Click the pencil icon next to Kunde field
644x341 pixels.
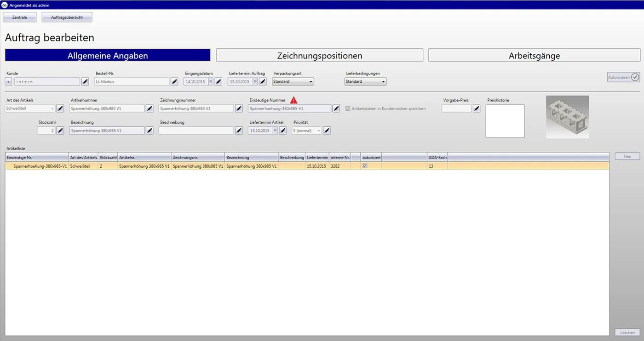(x=85, y=81)
